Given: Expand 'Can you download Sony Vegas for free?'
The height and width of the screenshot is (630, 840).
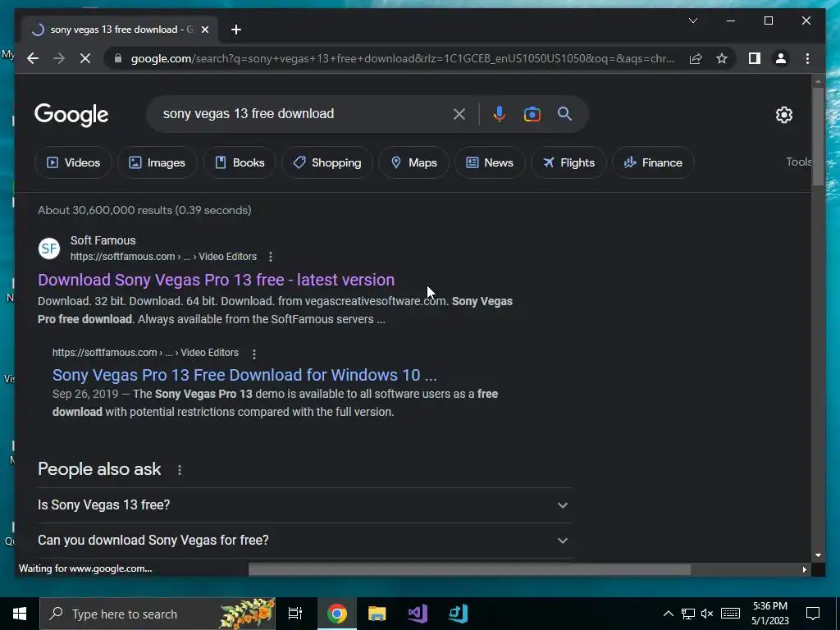Looking at the screenshot, I should [x=305, y=541].
